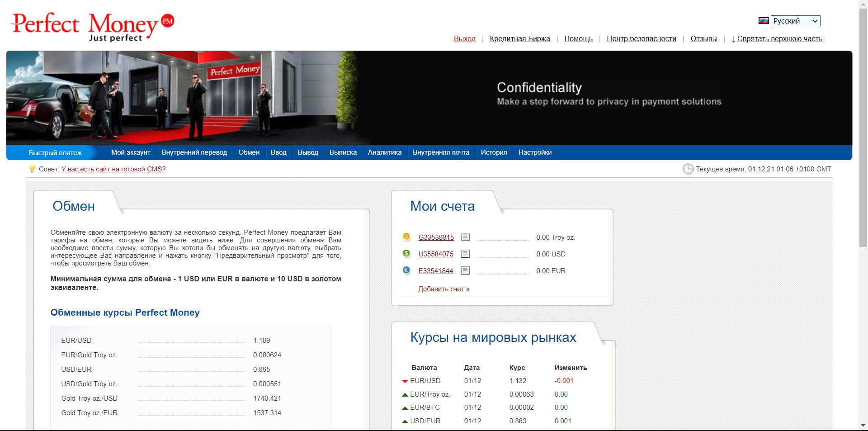Click the Изменить column header
Viewport: 868px width, 431px height.
pyautogui.click(x=571, y=368)
